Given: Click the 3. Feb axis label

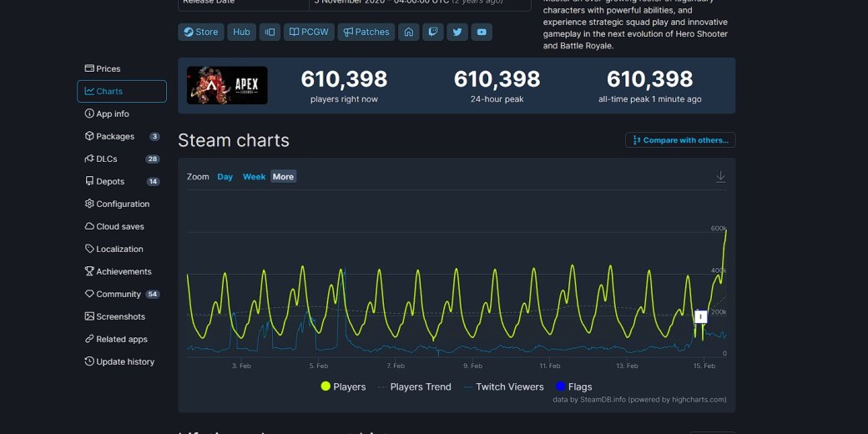Looking at the screenshot, I should (x=241, y=366).
